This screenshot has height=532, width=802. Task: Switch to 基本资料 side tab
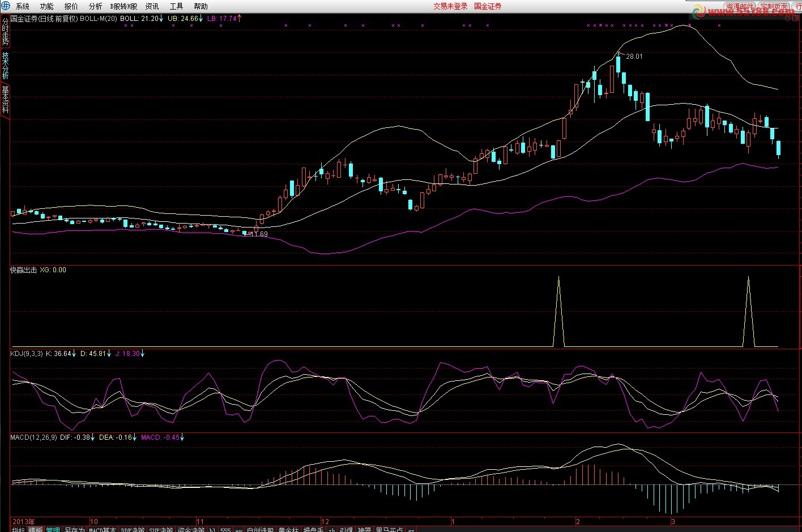tap(5, 100)
